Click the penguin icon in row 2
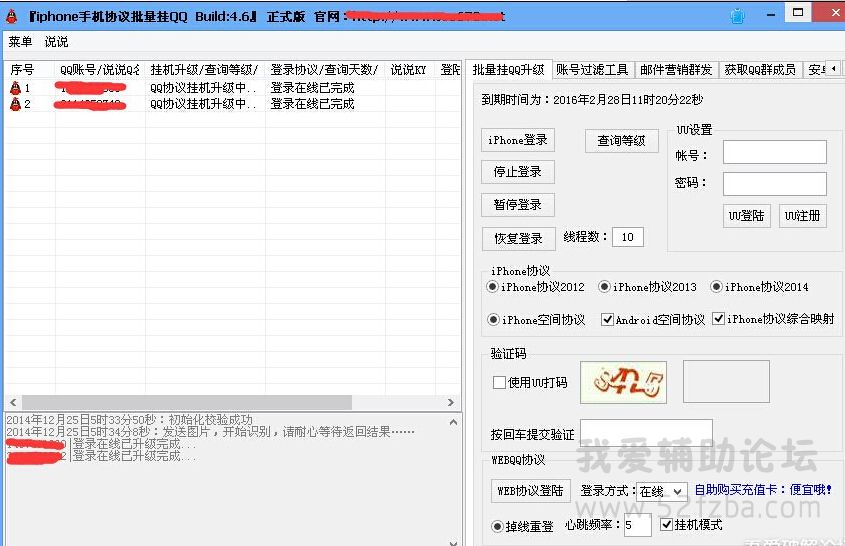The image size is (845, 546). (x=16, y=103)
